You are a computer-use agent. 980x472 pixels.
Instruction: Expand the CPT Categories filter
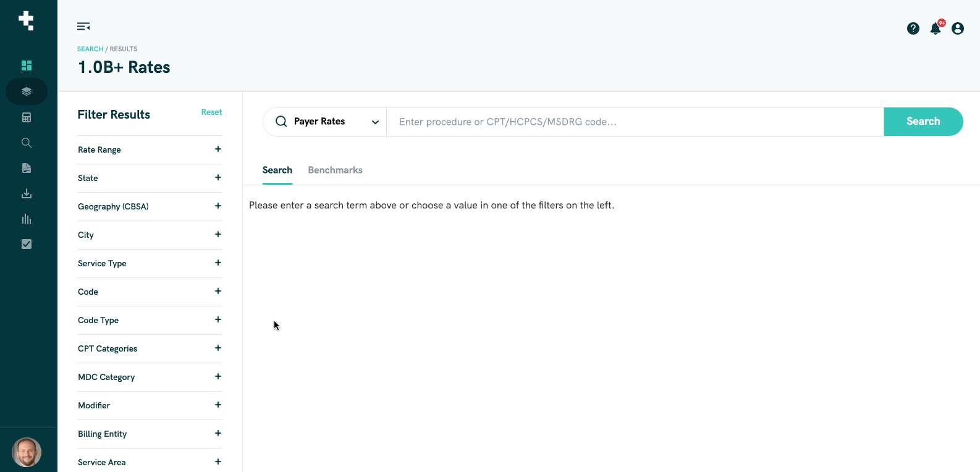218,348
